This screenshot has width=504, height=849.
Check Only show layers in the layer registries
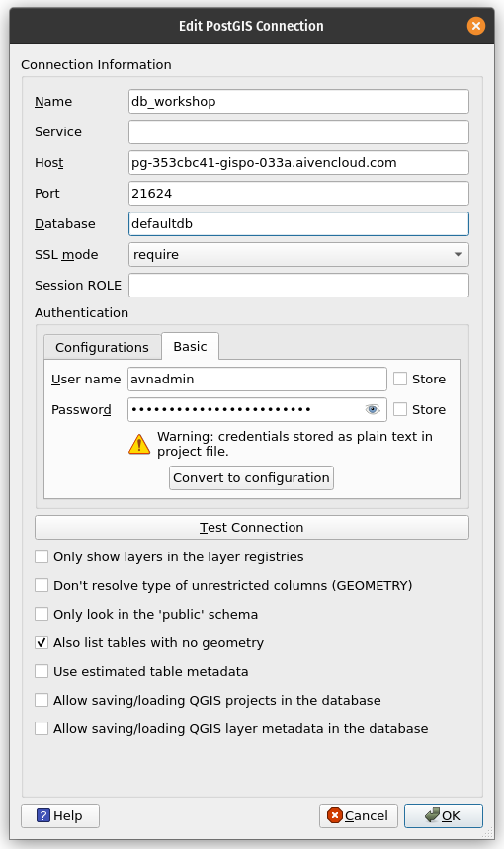[x=42, y=556]
